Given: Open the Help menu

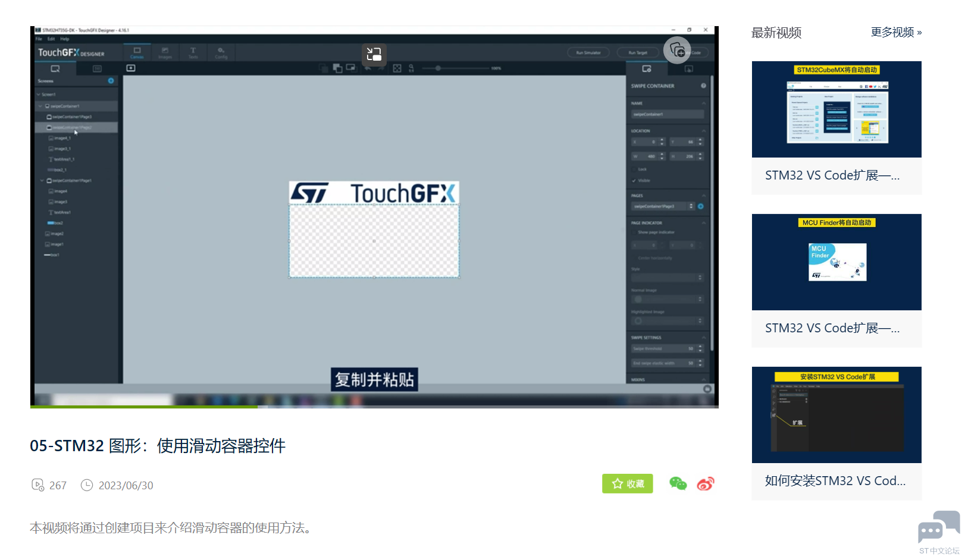Looking at the screenshot, I should 65,39.
